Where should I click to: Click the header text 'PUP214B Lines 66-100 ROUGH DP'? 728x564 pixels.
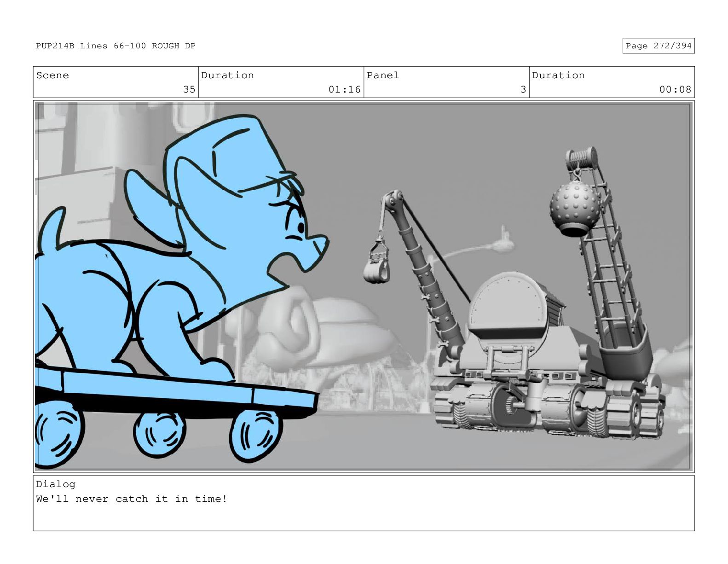(x=116, y=46)
